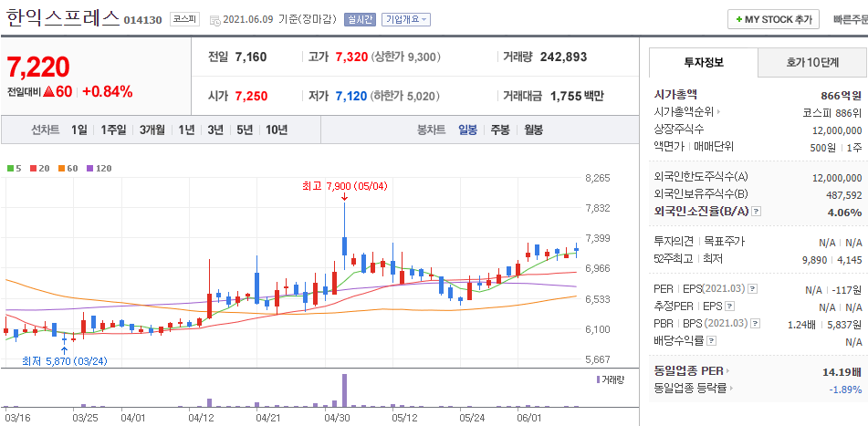
Task: Click the 시가 value 7,250
Action: click(x=251, y=97)
